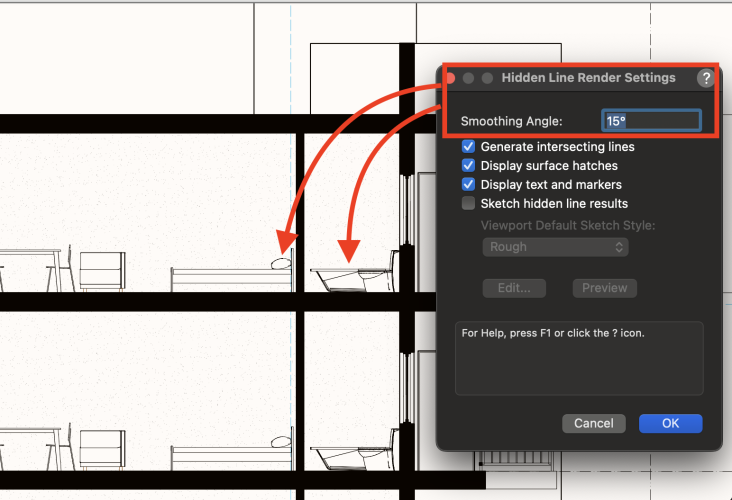
Task: Click the dialog's gray zoom button
Action: [x=487, y=78]
